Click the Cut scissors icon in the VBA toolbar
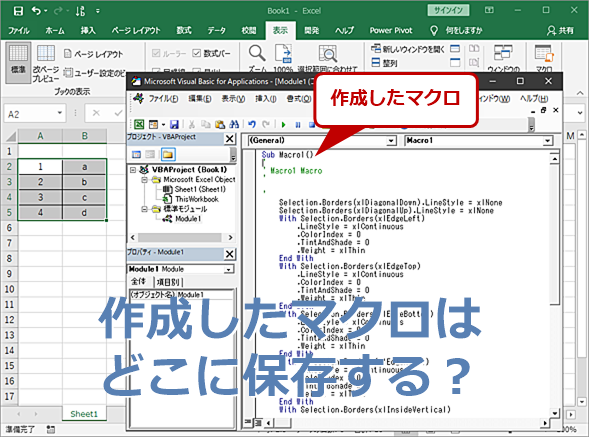 coord(192,124)
